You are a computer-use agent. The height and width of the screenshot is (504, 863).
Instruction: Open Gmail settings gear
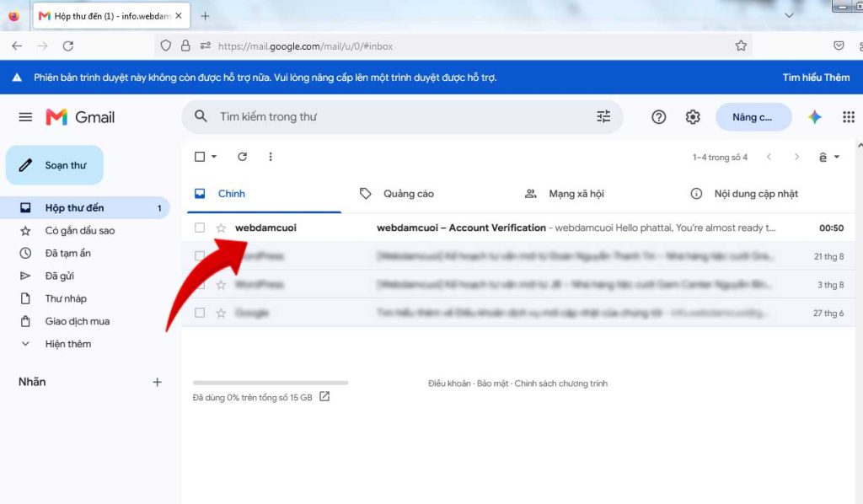[693, 116]
